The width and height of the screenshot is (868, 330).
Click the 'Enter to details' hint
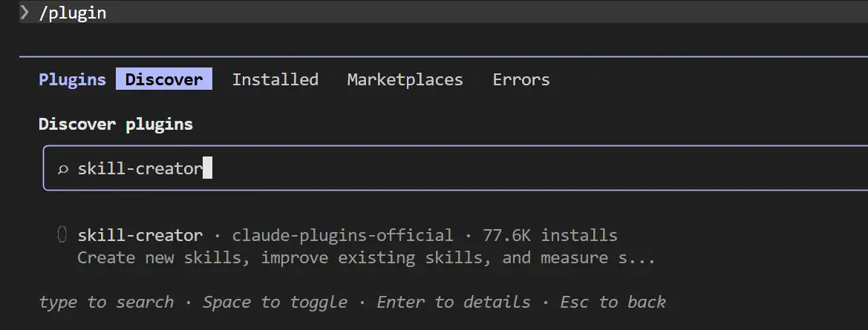click(453, 302)
